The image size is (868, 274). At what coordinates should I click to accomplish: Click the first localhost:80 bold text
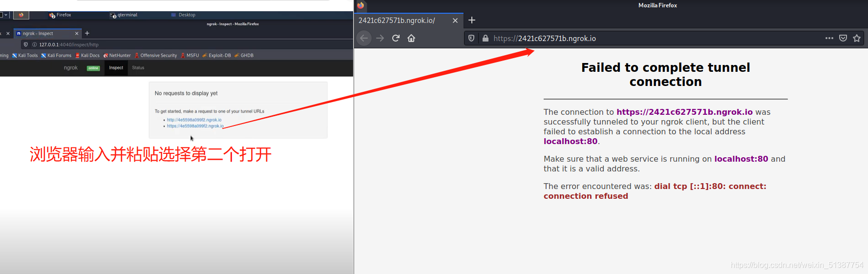click(571, 141)
